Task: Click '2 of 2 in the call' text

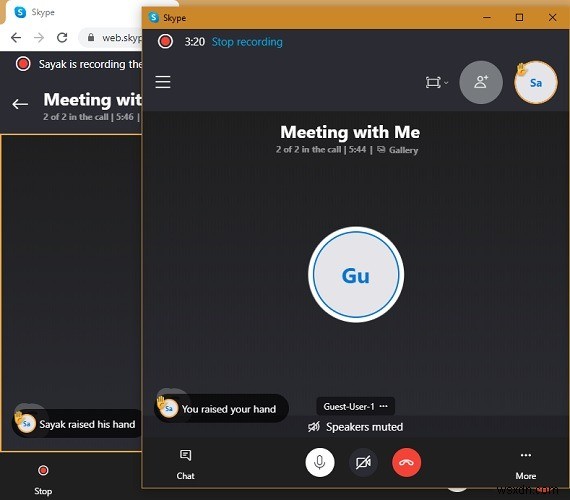Action: [308, 149]
